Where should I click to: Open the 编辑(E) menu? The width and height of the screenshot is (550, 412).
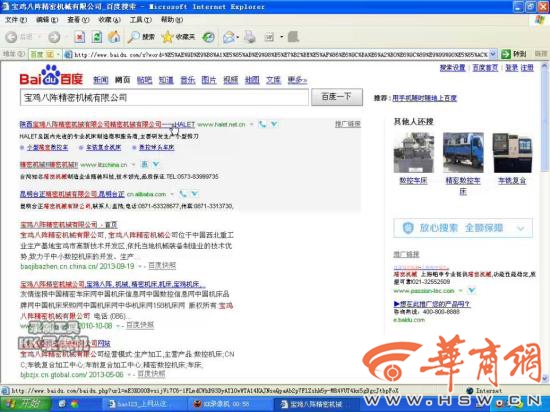coord(47,20)
